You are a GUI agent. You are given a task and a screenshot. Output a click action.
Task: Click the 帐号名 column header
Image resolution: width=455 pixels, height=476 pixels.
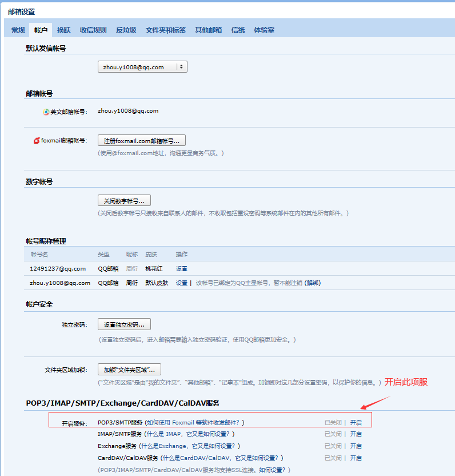[x=39, y=254]
